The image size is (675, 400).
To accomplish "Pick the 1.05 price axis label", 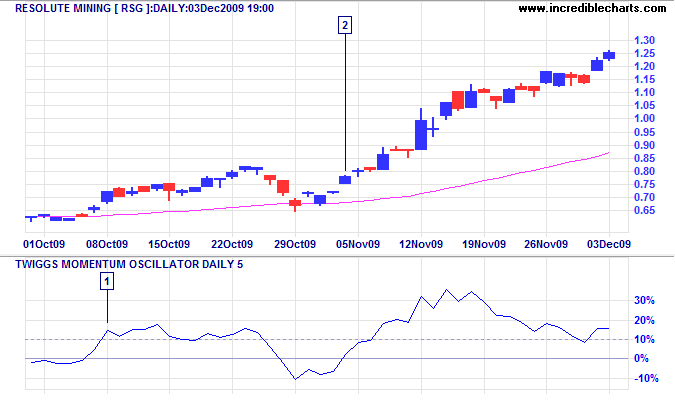I will pos(644,105).
